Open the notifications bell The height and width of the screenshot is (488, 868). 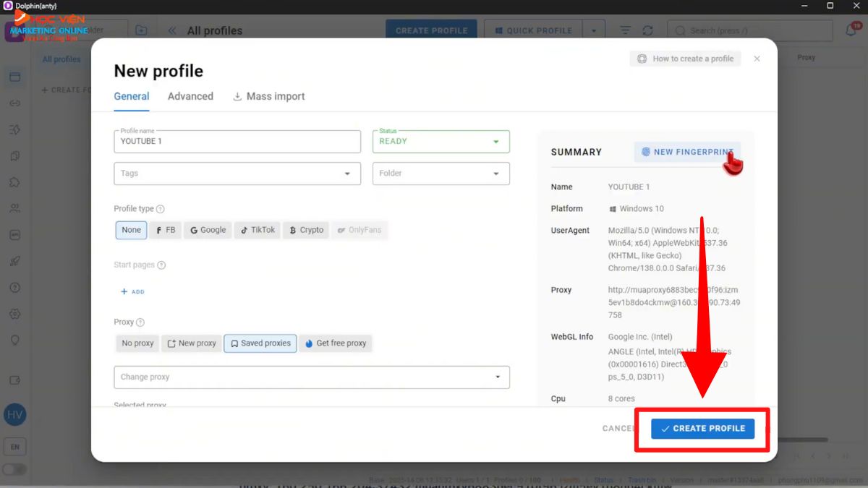851,30
